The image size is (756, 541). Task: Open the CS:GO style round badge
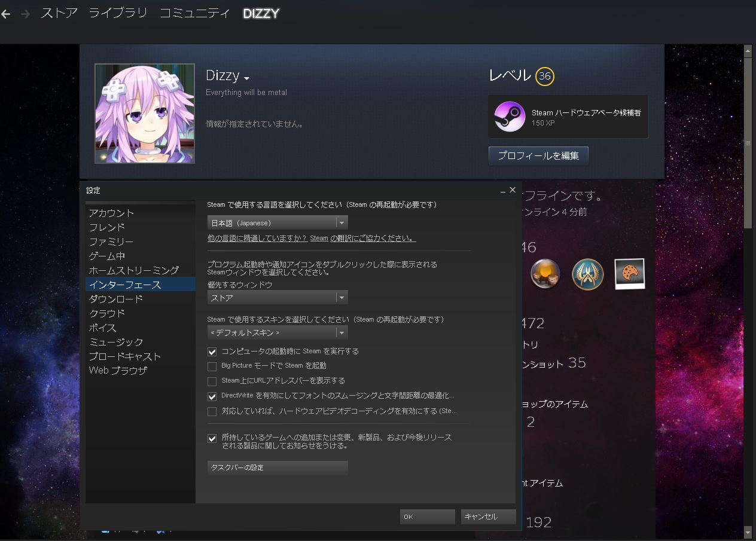point(588,274)
